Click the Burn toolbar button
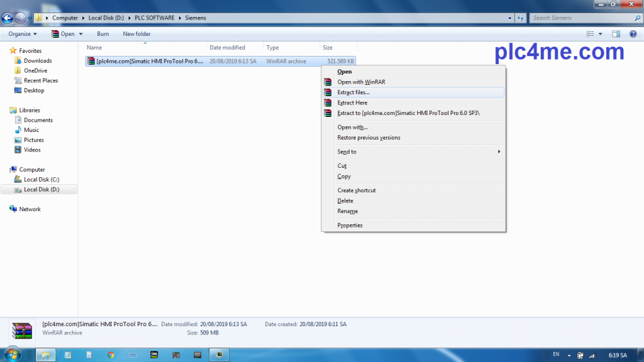This screenshot has height=362, width=644. (x=103, y=34)
